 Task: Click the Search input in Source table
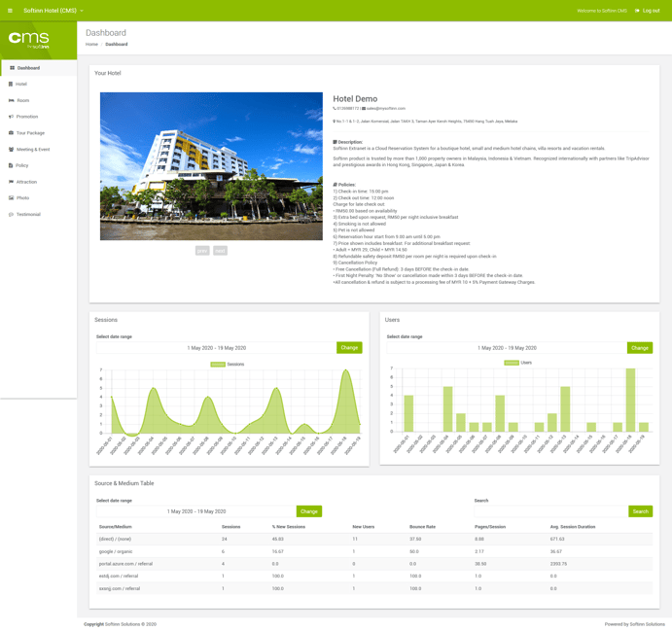click(x=549, y=511)
